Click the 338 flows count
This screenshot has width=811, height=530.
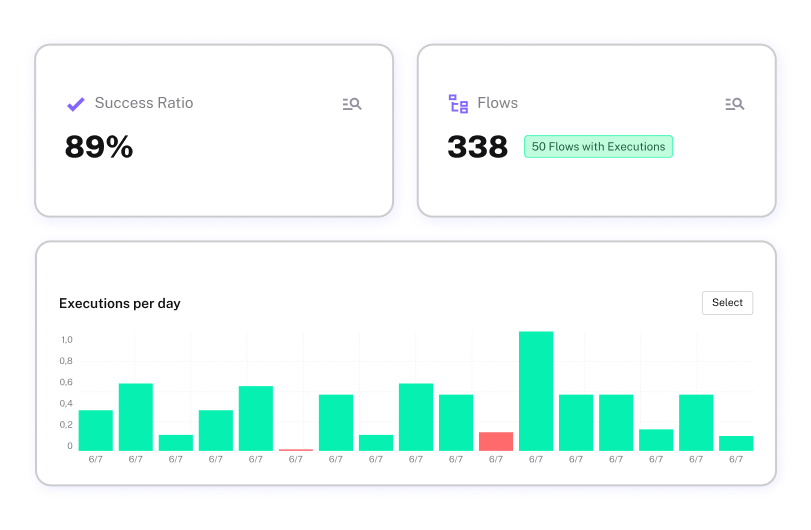pos(478,148)
